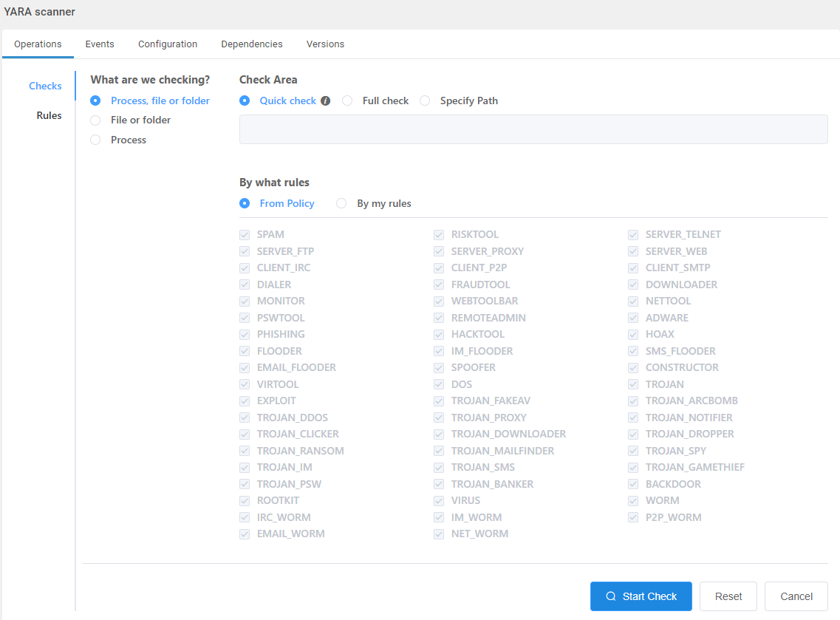Image resolution: width=840 pixels, height=620 pixels.
Task: Toggle the TROJAN_RANSOM checkbox
Action: [245, 451]
